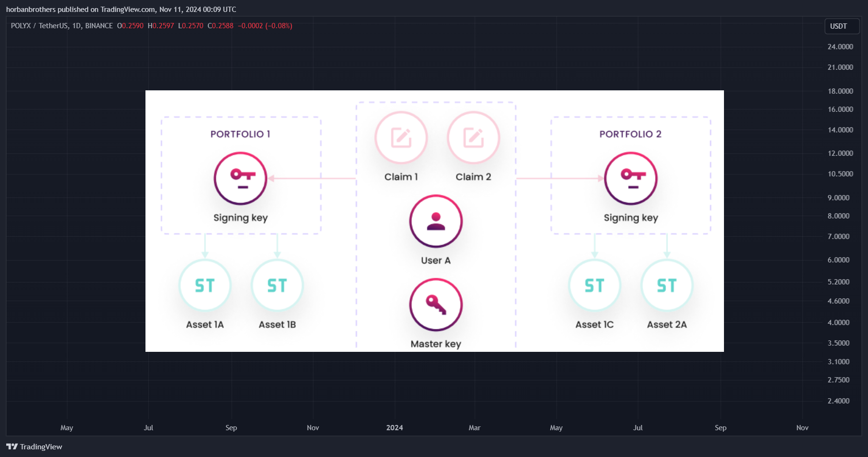Click the Master key icon
The height and width of the screenshot is (457, 868).
pos(436,305)
